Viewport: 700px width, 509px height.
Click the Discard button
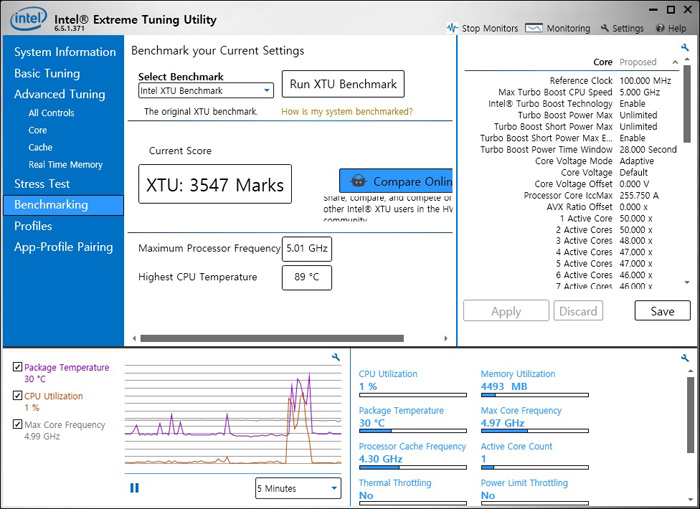tap(578, 311)
